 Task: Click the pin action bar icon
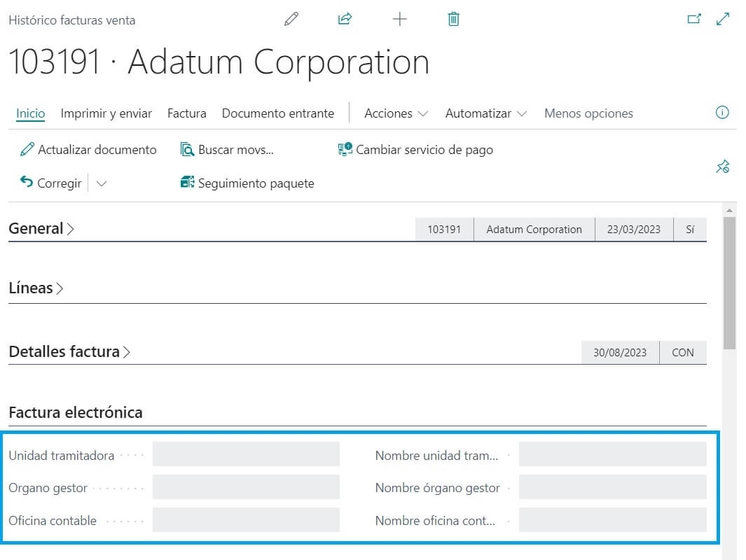tap(722, 167)
